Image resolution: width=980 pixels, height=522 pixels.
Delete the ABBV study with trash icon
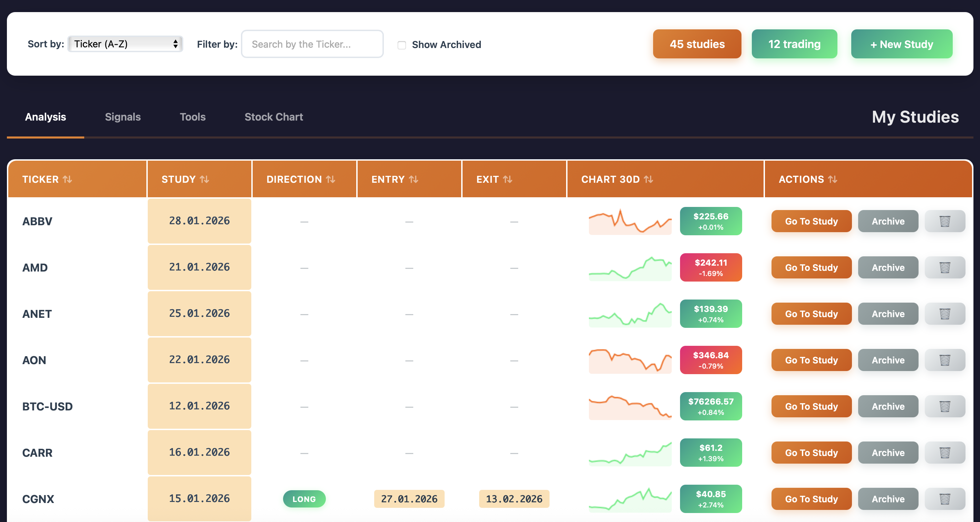(945, 221)
